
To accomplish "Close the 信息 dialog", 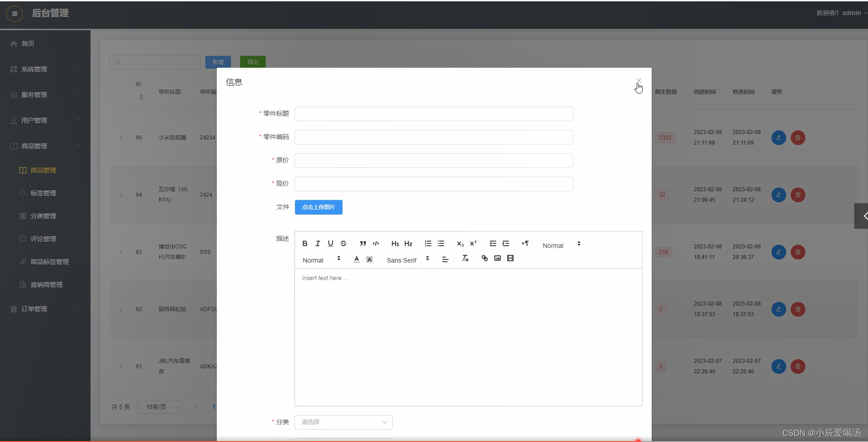I will (x=639, y=81).
